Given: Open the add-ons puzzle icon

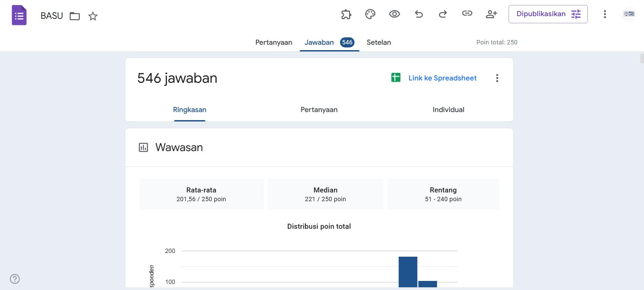Looking at the screenshot, I should [x=346, y=14].
